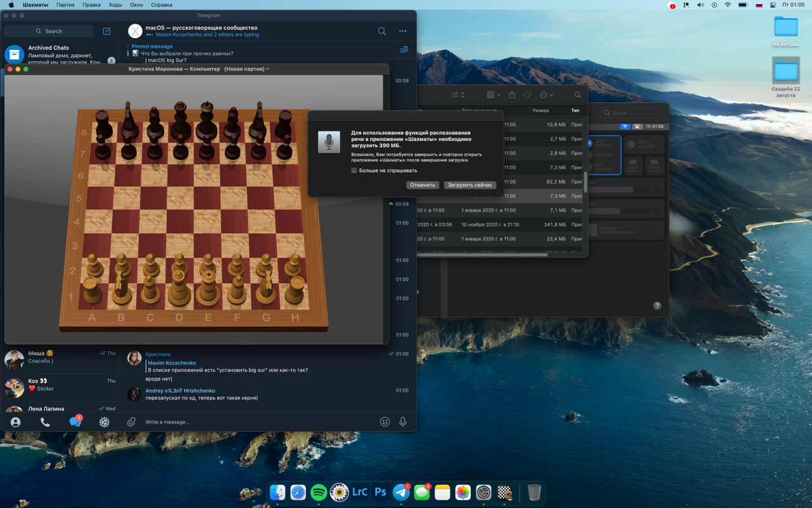Image resolution: width=812 pixels, height=508 pixels.
Task: Click the «Загрузить сейчас» button
Action: (x=469, y=185)
